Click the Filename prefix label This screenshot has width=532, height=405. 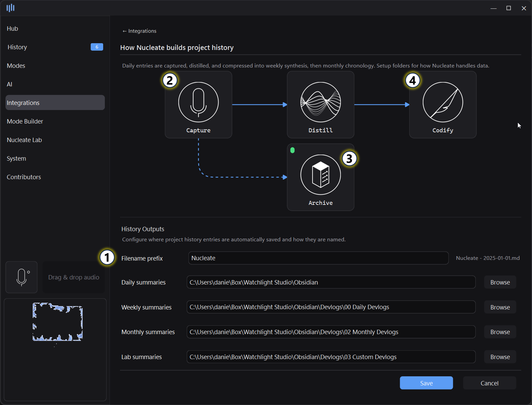pos(142,258)
